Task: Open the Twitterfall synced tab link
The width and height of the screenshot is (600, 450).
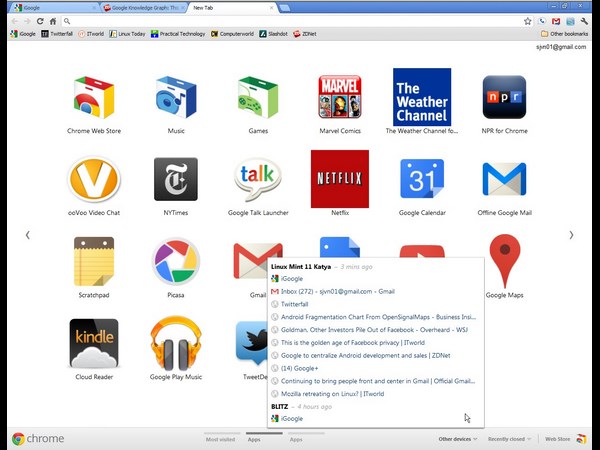Action: 295,304
